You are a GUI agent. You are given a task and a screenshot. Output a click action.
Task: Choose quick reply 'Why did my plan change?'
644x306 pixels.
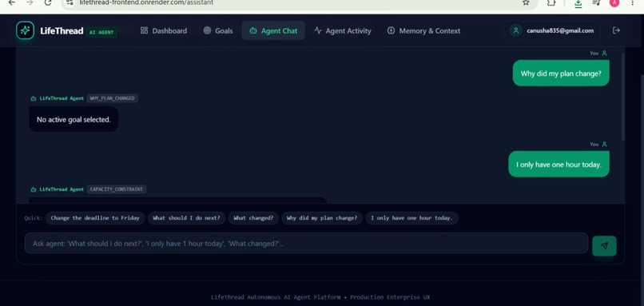click(x=322, y=218)
